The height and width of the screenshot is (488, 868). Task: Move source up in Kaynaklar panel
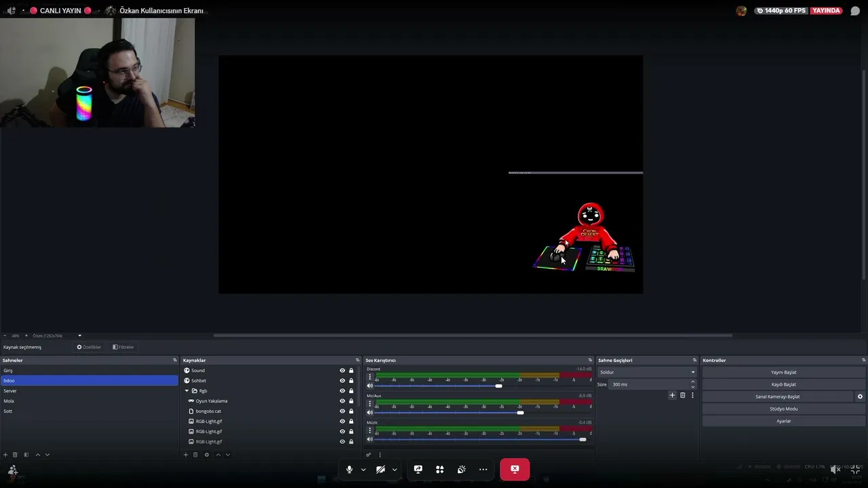point(218,455)
